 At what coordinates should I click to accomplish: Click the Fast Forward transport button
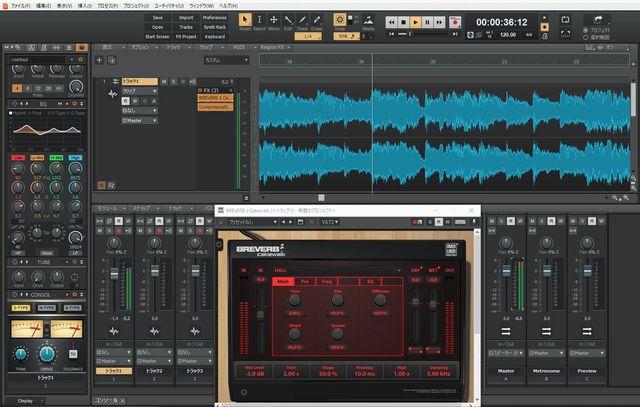click(x=439, y=22)
